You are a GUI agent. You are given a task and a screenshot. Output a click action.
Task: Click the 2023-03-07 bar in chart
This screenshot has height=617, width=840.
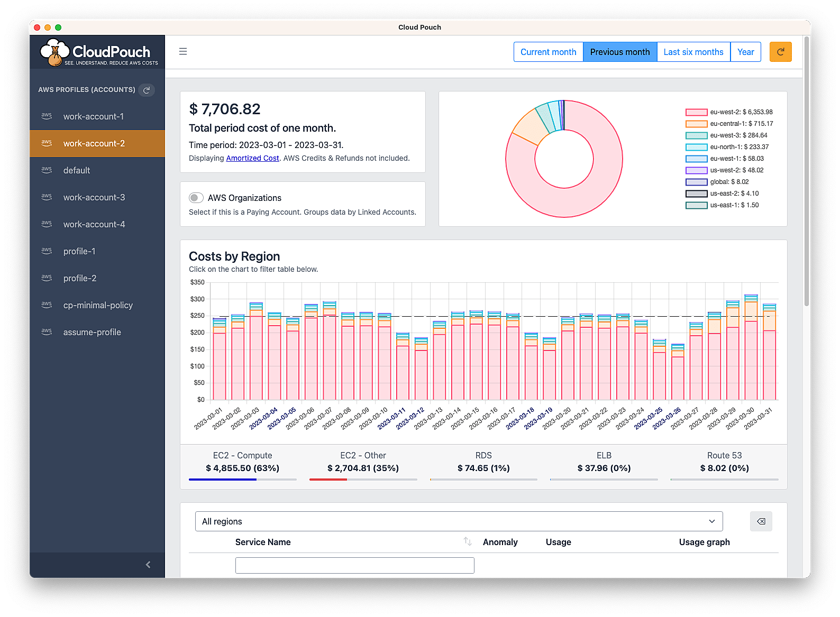330,350
